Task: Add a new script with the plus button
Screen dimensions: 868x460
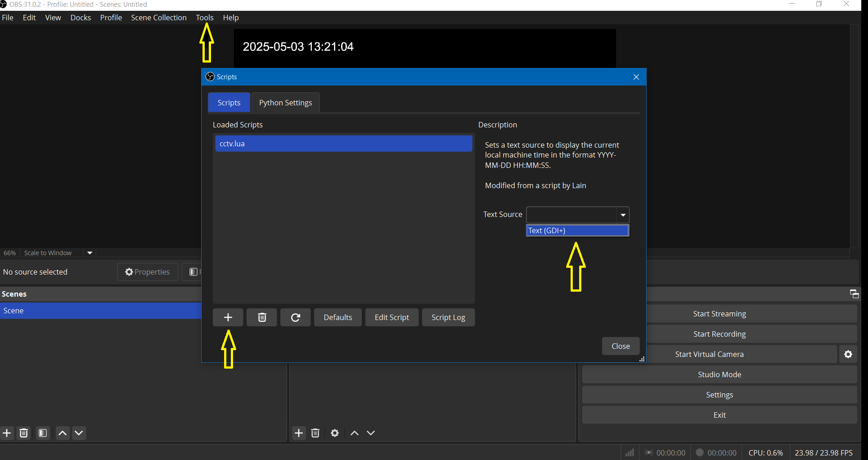Action: click(x=228, y=317)
